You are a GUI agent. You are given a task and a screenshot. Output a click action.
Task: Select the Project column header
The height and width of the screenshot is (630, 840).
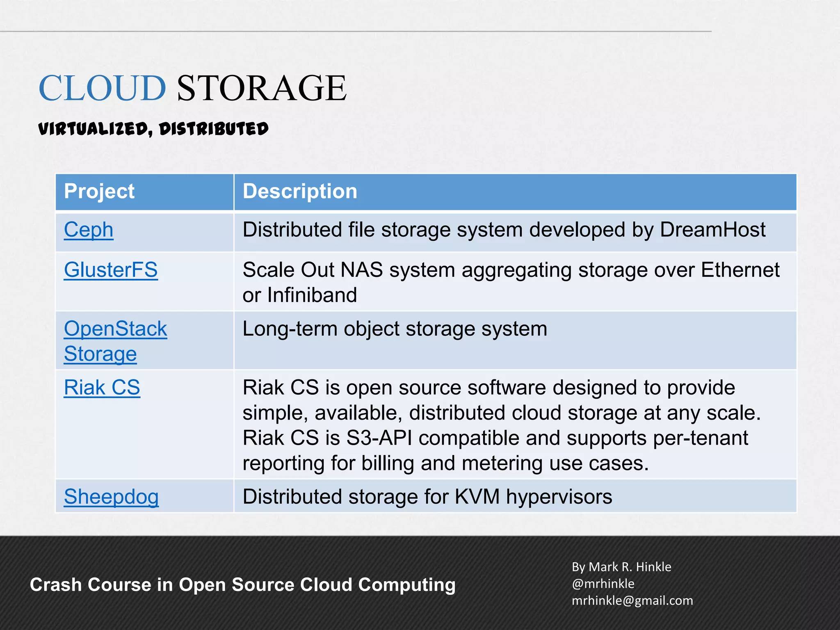point(99,192)
